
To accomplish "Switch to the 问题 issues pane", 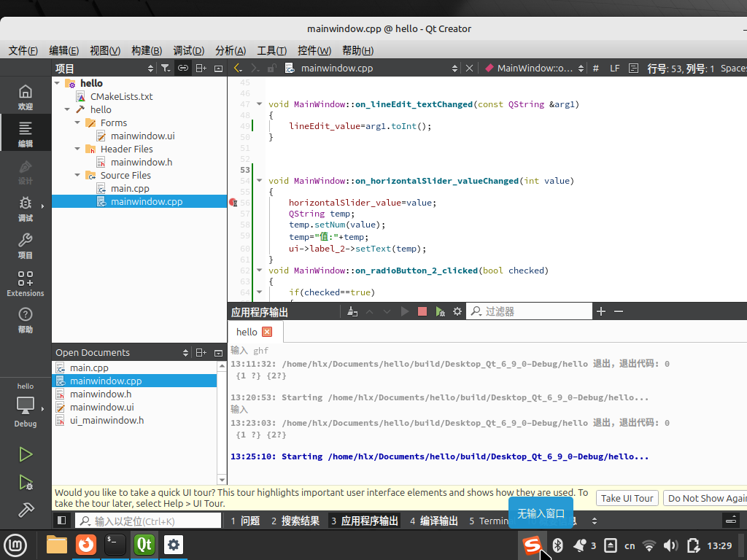I will click(x=245, y=521).
